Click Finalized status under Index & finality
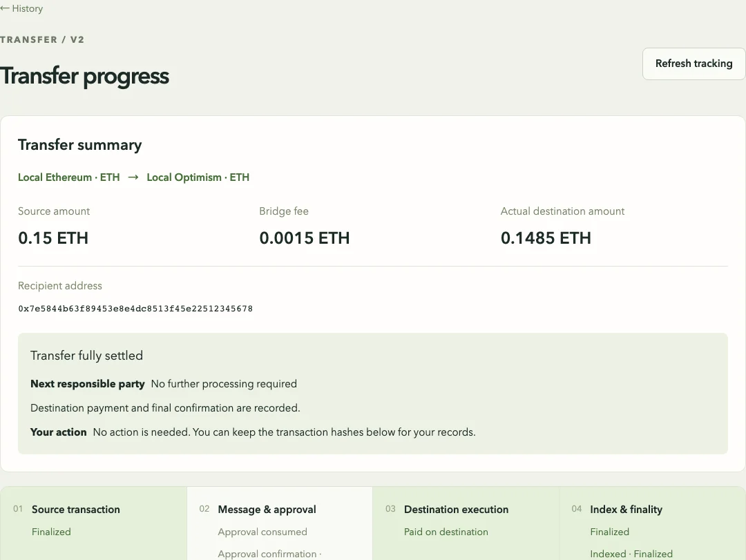The width and height of the screenshot is (746, 560). 609,532
